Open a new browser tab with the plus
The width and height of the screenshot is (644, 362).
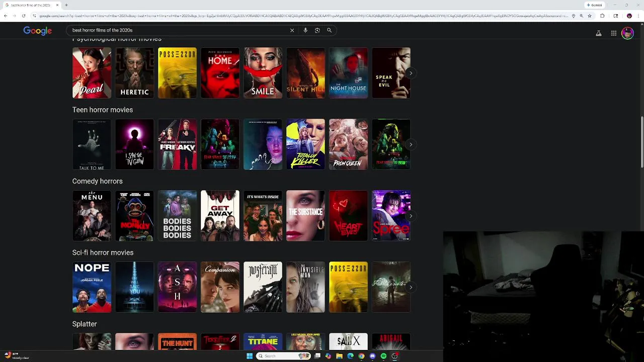[66, 5]
